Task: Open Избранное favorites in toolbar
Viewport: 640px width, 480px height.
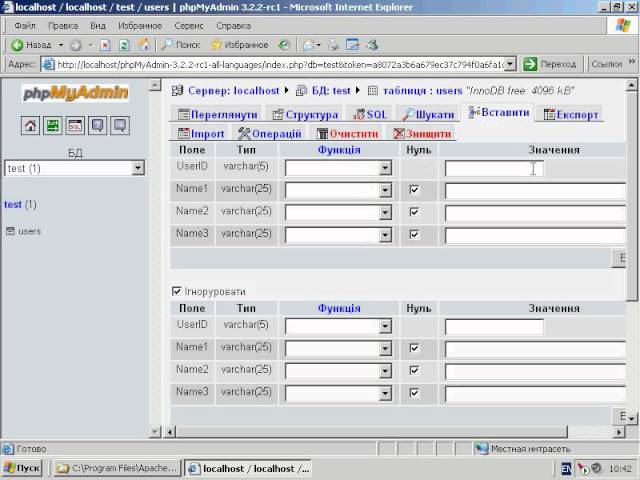Action: click(x=240, y=45)
